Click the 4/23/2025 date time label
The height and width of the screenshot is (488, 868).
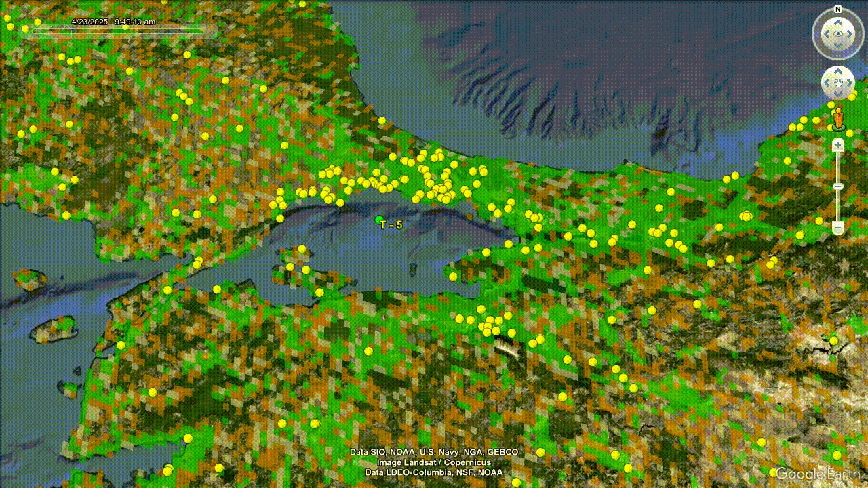[x=113, y=22]
